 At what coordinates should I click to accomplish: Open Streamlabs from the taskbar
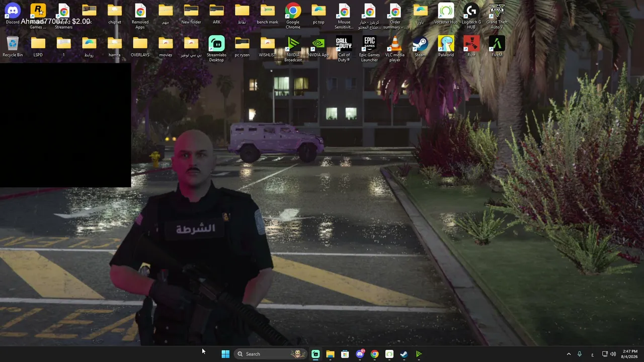tap(315, 354)
